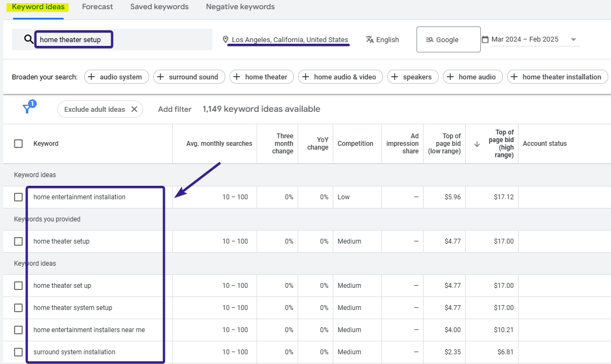
Task: Open the Mar 2024 – Feb 2025 date dropdown
Action: click(574, 39)
